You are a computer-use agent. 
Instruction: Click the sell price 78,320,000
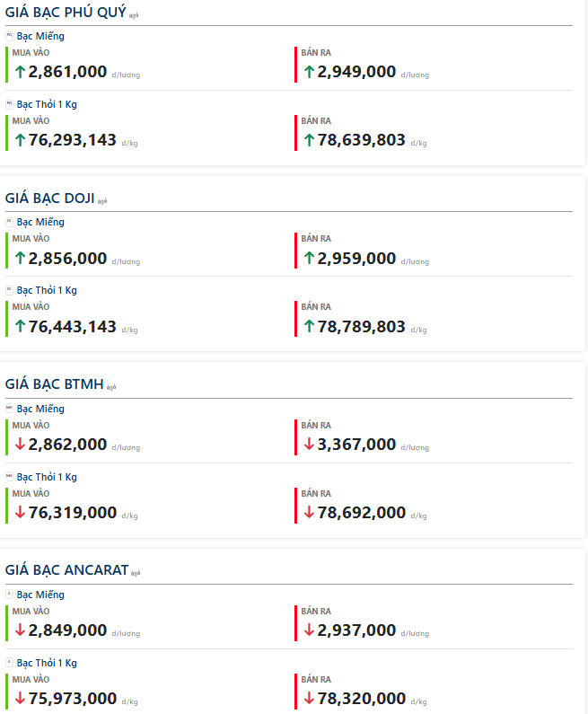click(362, 698)
